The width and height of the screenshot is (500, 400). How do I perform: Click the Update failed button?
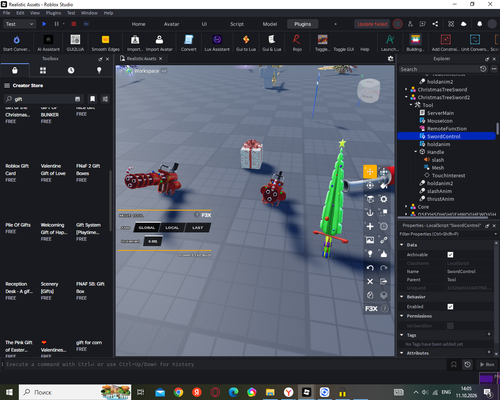(x=372, y=24)
